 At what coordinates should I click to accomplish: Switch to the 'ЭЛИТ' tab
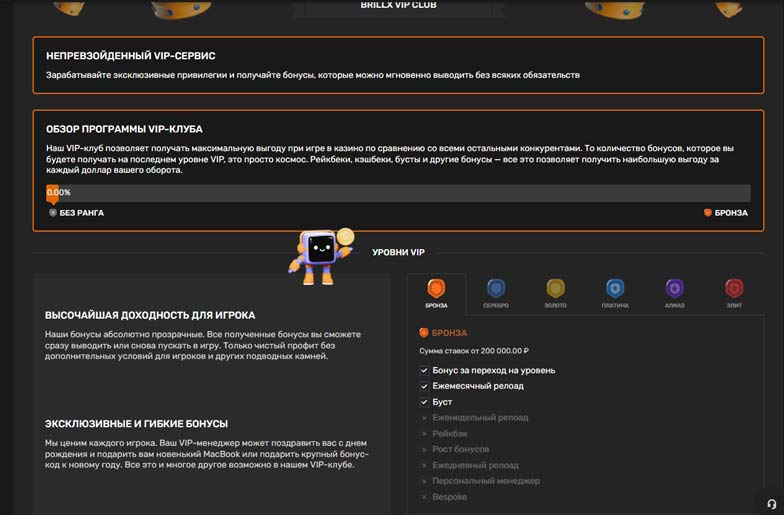click(x=734, y=293)
